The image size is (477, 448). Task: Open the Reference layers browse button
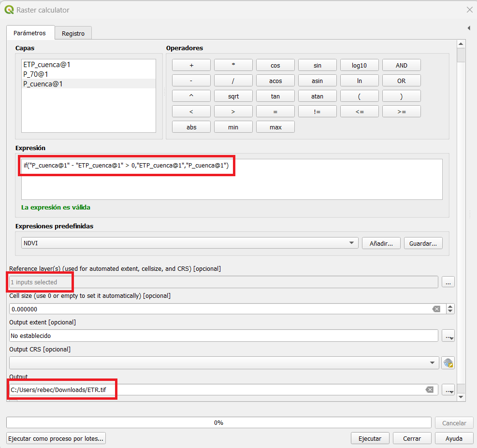click(448, 282)
